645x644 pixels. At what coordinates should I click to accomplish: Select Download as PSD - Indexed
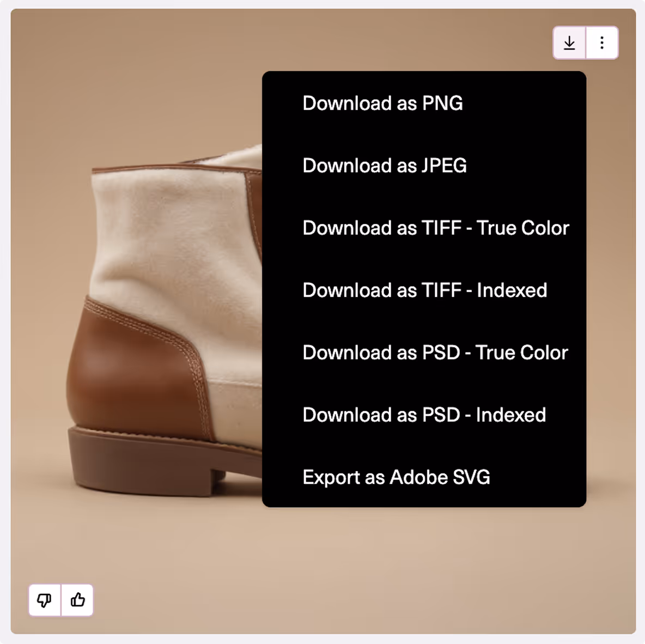(424, 415)
